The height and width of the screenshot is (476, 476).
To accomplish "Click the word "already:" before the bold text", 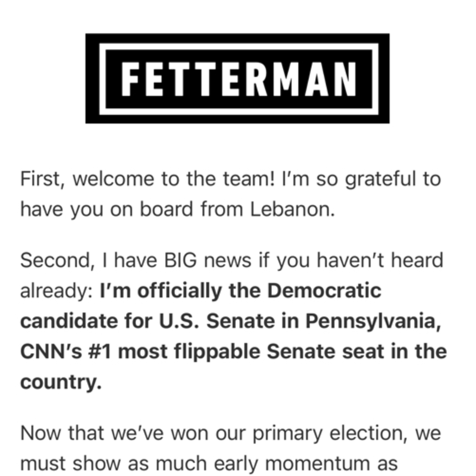I will 56,291.
